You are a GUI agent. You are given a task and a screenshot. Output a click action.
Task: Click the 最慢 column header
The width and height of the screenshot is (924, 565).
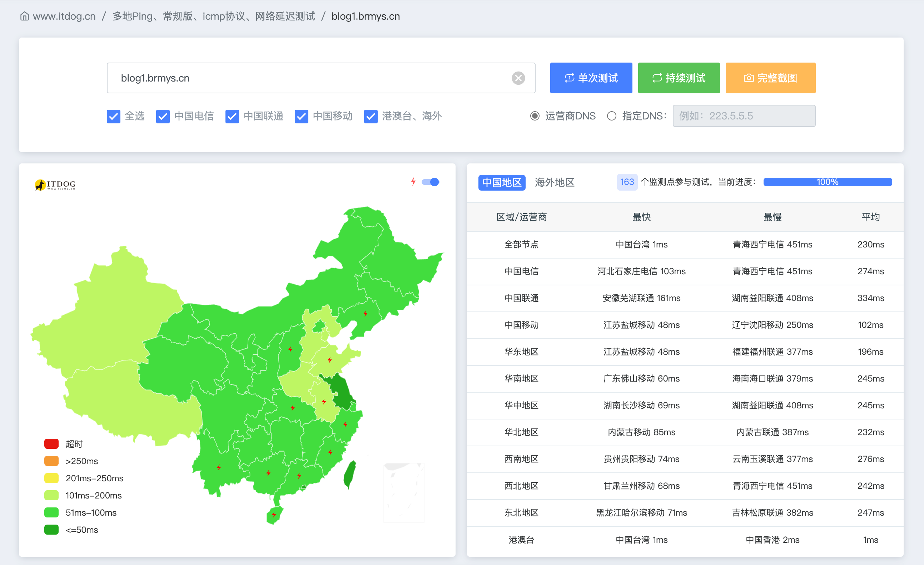coord(773,217)
